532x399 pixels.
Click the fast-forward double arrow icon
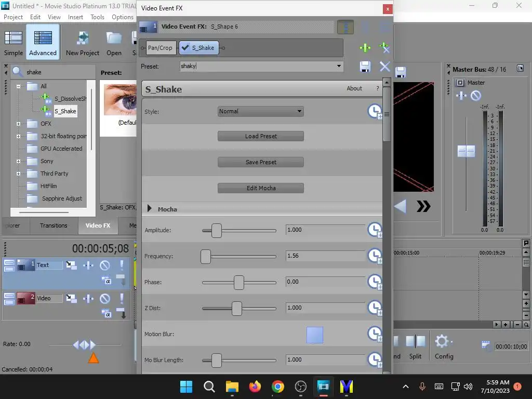423,206
